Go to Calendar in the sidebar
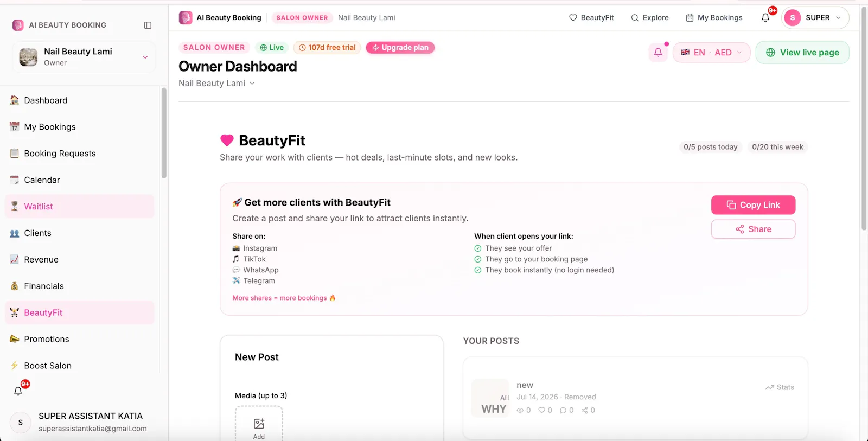 (80, 180)
